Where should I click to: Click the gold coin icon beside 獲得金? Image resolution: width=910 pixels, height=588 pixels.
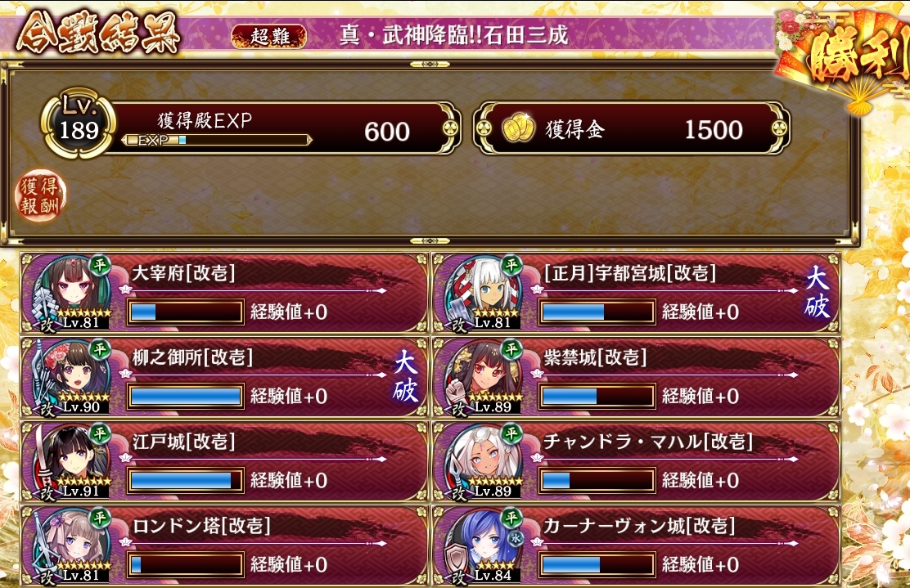pyautogui.click(x=518, y=128)
